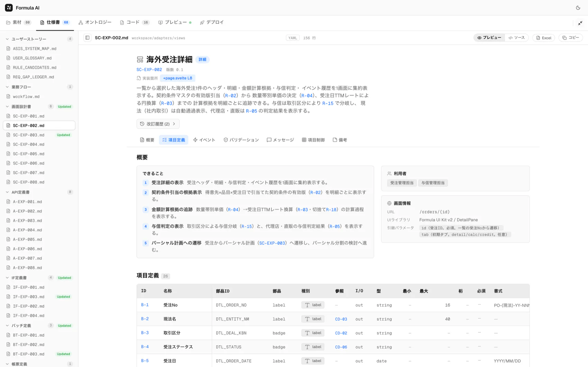
Task: Collapse 画面設計書 section
Action: [x=7, y=106]
